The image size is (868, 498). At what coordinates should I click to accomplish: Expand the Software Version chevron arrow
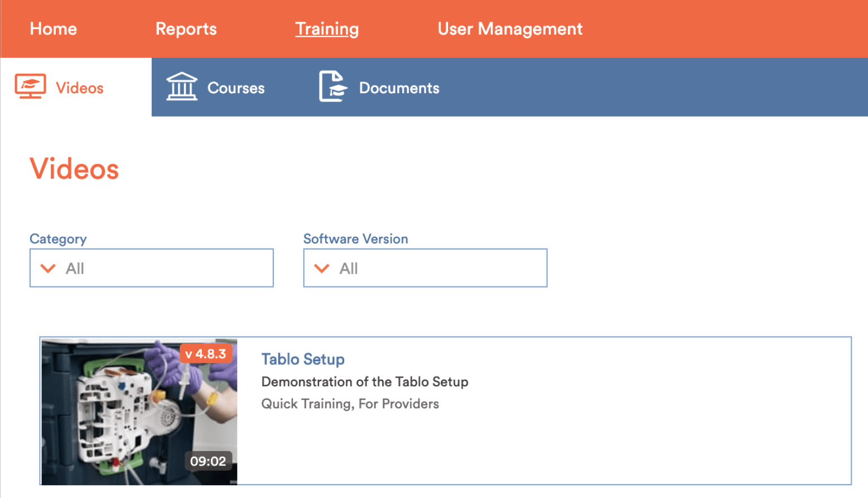(322, 269)
